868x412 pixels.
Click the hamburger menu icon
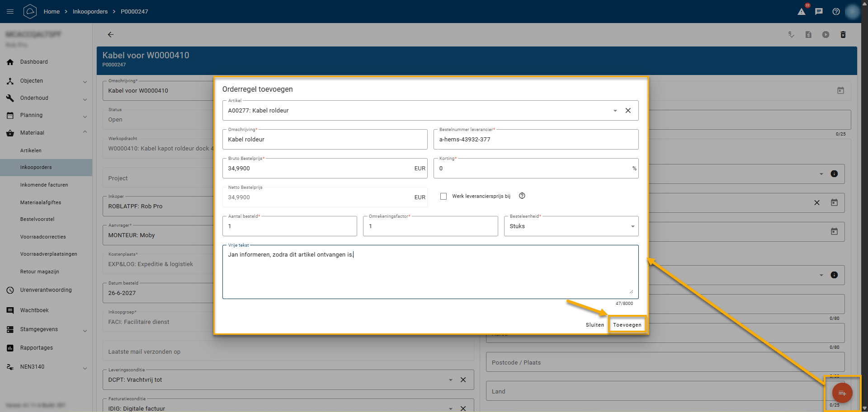pos(10,11)
